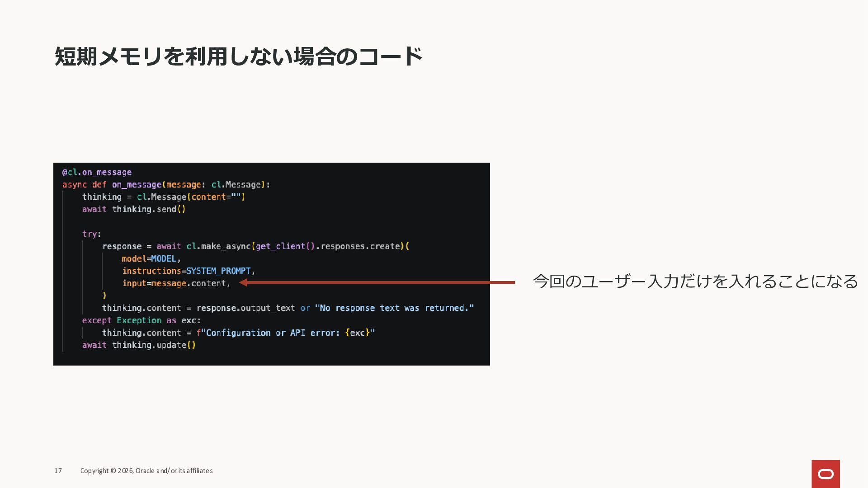The width and height of the screenshot is (868, 488).
Task: Click the Japanese annotation text beside the arrow
Action: (x=695, y=282)
